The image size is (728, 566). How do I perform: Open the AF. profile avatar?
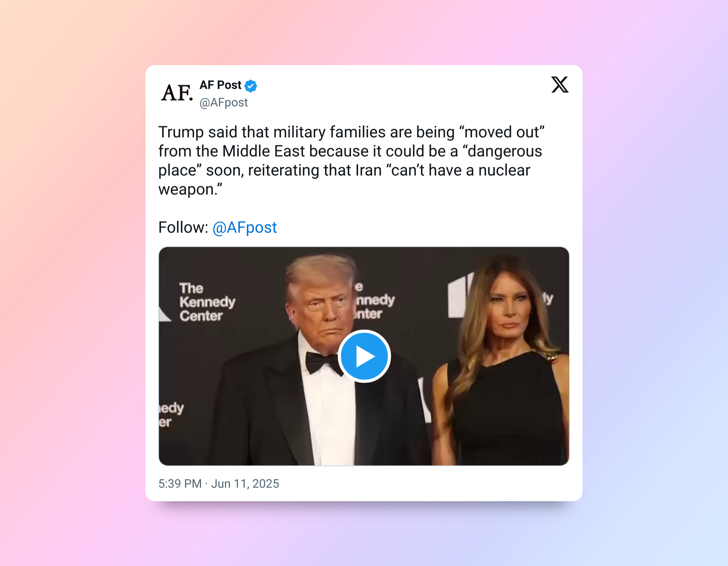(x=177, y=93)
